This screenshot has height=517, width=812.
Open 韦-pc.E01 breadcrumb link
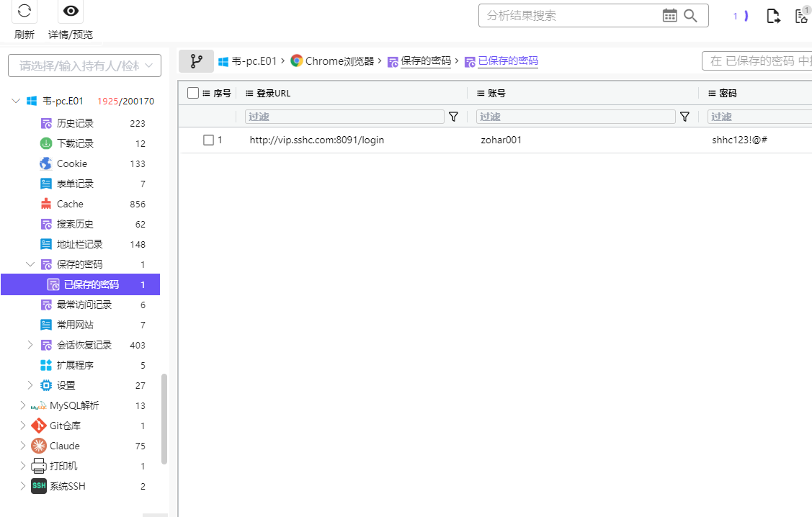(254, 61)
